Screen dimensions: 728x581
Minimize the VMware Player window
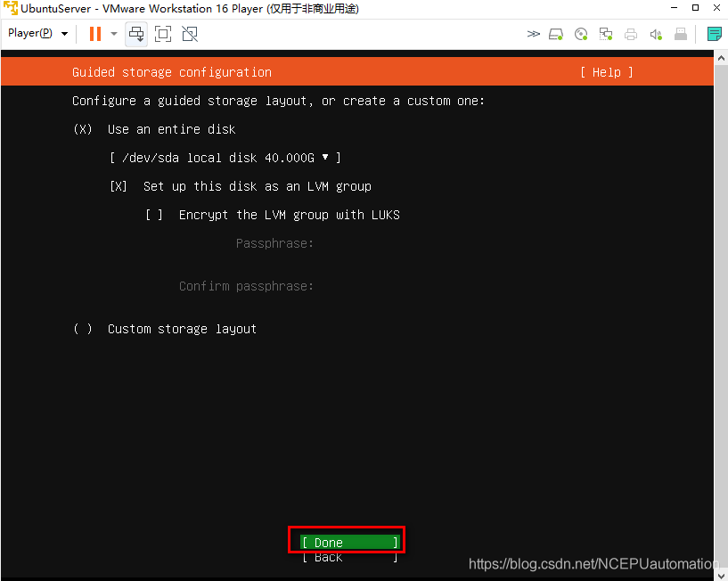675,8
